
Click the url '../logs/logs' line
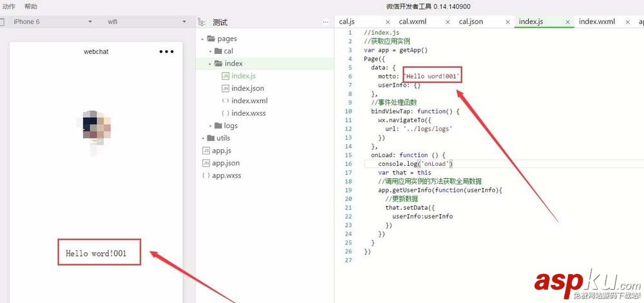click(x=419, y=129)
